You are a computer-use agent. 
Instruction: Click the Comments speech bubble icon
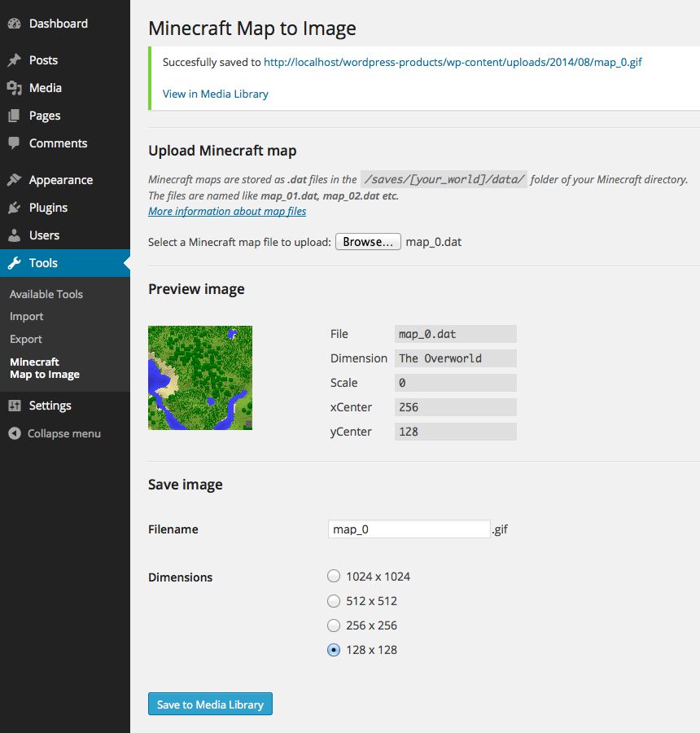click(15, 143)
